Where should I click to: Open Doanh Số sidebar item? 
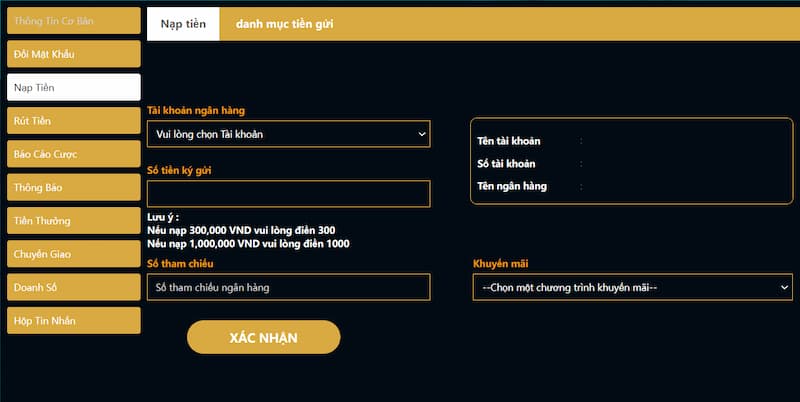click(73, 287)
